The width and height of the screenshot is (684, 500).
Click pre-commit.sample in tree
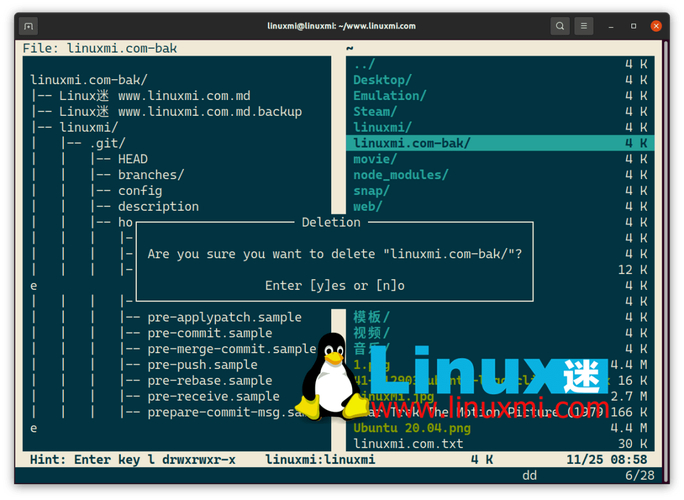click(210, 333)
